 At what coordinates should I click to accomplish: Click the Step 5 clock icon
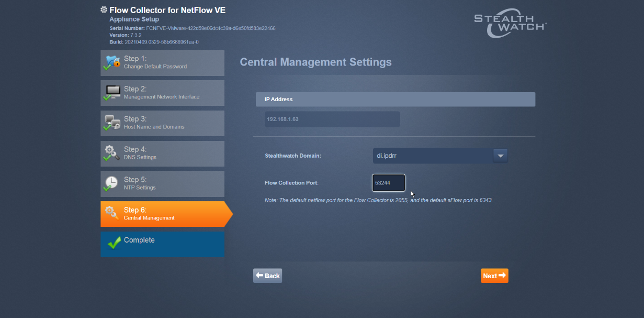coord(112,183)
